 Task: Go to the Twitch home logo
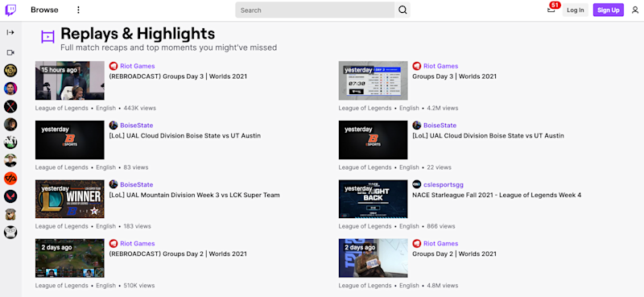click(x=10, y=10)
